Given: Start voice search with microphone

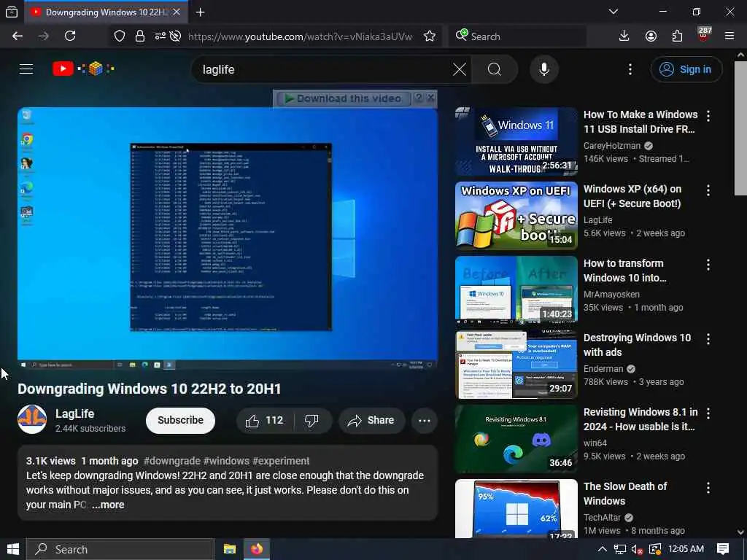Looking at the screenshot, I should click(x=544, y=69).
